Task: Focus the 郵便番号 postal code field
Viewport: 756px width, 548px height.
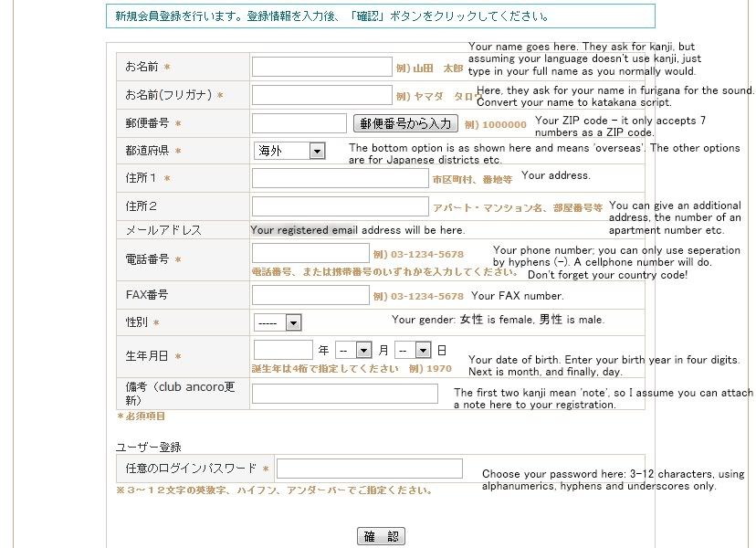Action: tap(299, 123)
